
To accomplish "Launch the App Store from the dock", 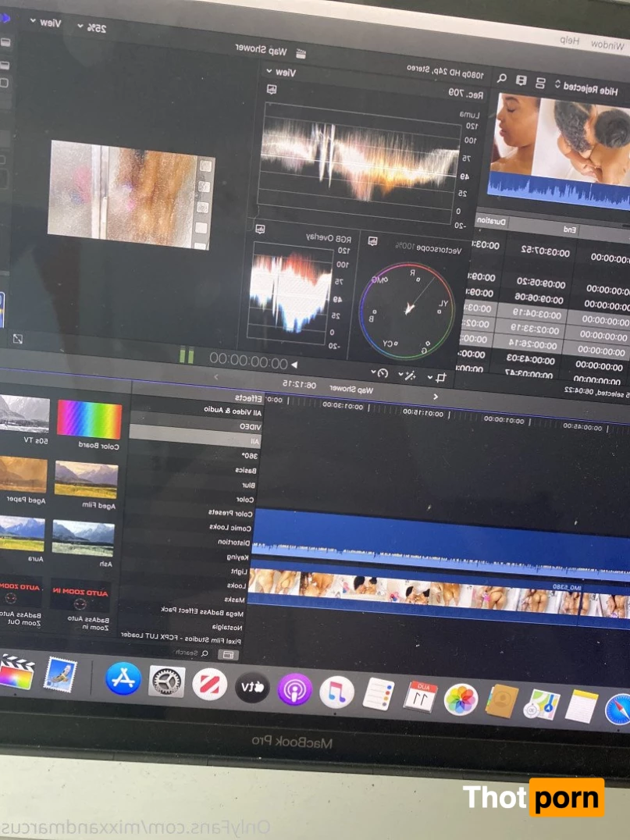I will [x=123, y=678].
